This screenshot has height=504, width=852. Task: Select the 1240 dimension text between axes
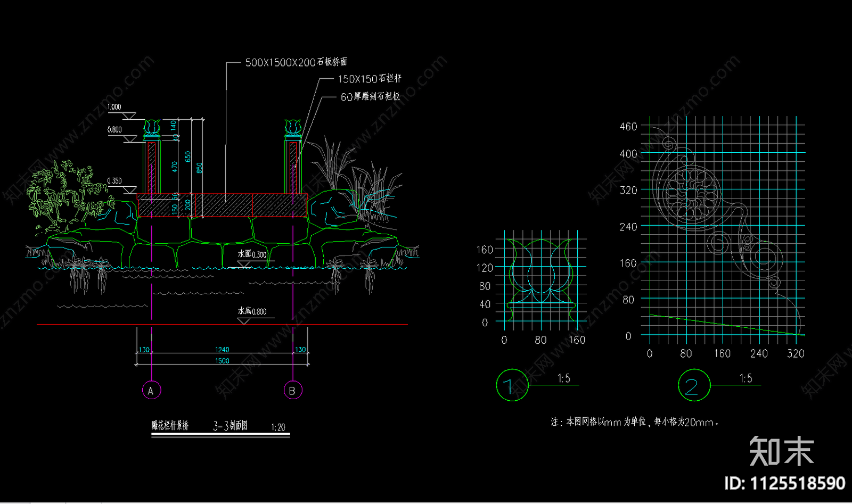click(222, 350)
